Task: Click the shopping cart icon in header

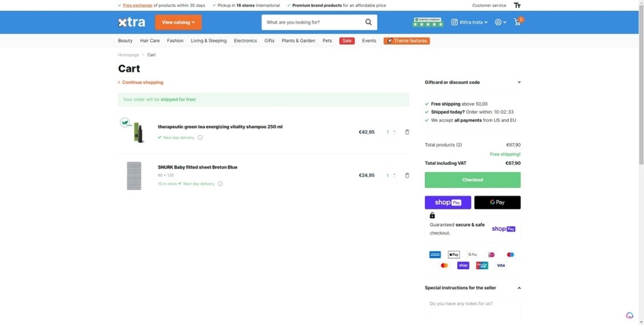Action: point(518,22)
